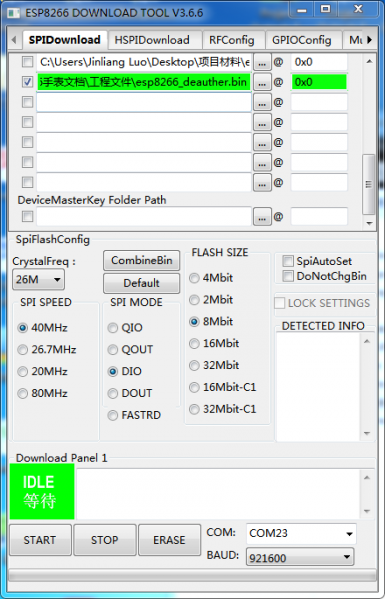Uncheck the esp8266_deauther.bin file checkbox
Image resolution: width=385 pixels, height=599 pixels.
point(27,82)
